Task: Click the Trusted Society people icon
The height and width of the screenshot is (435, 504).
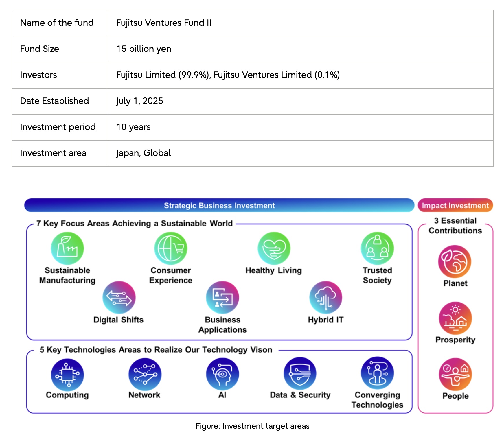Action: [377, 248]
